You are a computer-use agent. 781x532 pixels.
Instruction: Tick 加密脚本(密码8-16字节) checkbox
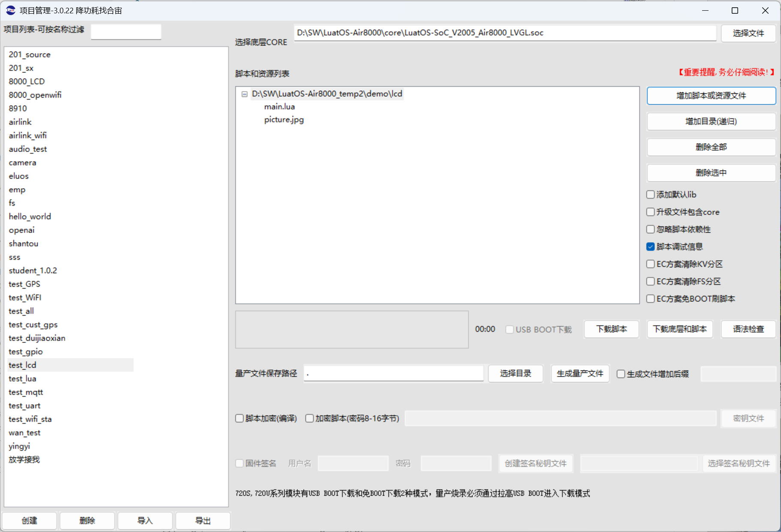pyautogui.click(x=309, y=418)
